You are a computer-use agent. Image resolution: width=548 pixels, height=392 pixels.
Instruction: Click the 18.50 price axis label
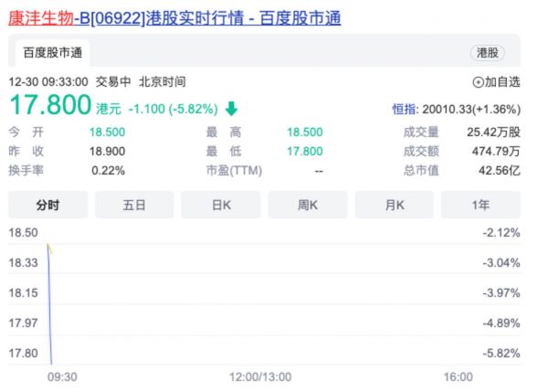[x=23, y=233]
